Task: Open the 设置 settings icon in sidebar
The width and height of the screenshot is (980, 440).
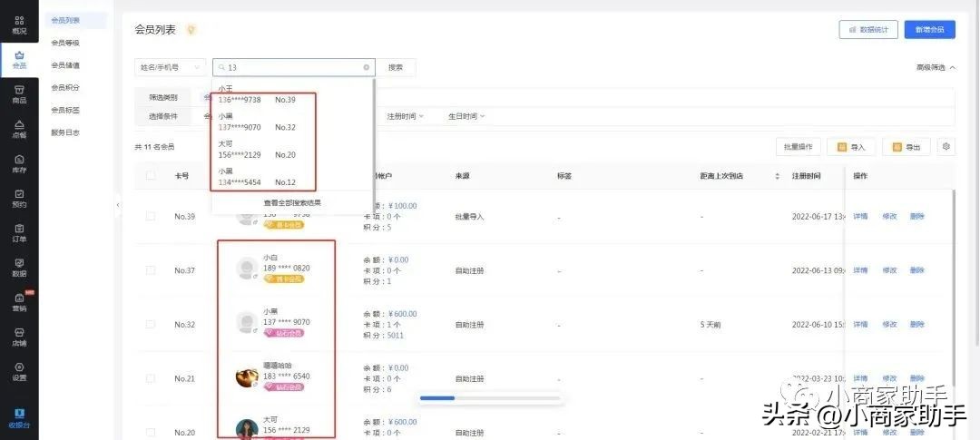Action: pos(19,372)
